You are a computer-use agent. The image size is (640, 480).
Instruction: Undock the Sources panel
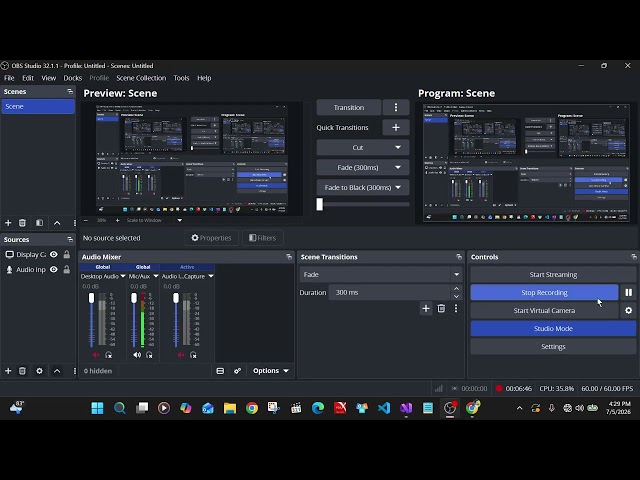pyautogui.click(x=70, y=239)
